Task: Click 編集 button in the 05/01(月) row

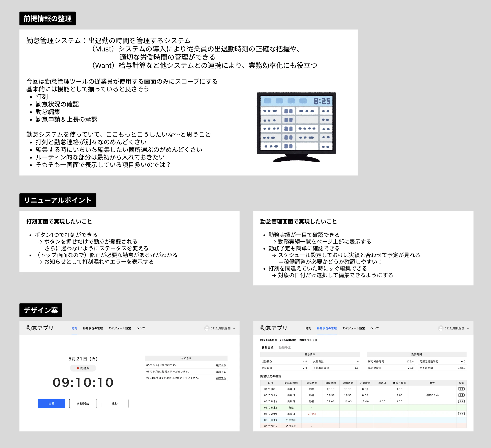Action: click(461, 389)
